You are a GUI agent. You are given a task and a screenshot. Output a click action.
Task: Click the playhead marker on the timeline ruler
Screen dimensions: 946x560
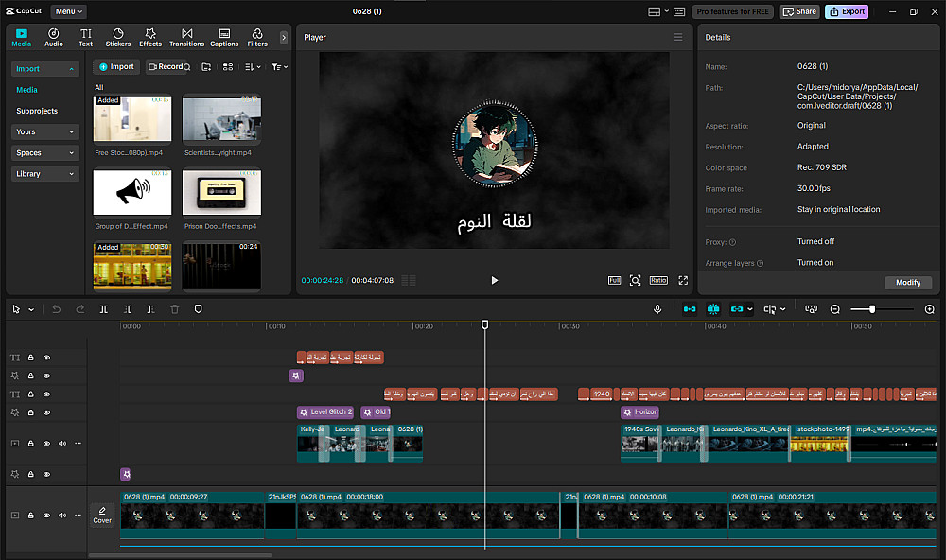coord(484,325)
